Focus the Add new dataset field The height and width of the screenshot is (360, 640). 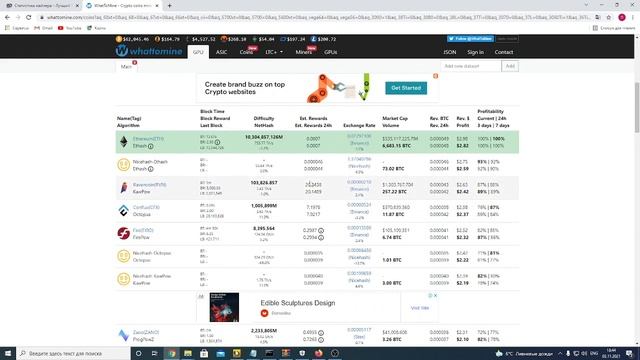click(x=471, y=66)
